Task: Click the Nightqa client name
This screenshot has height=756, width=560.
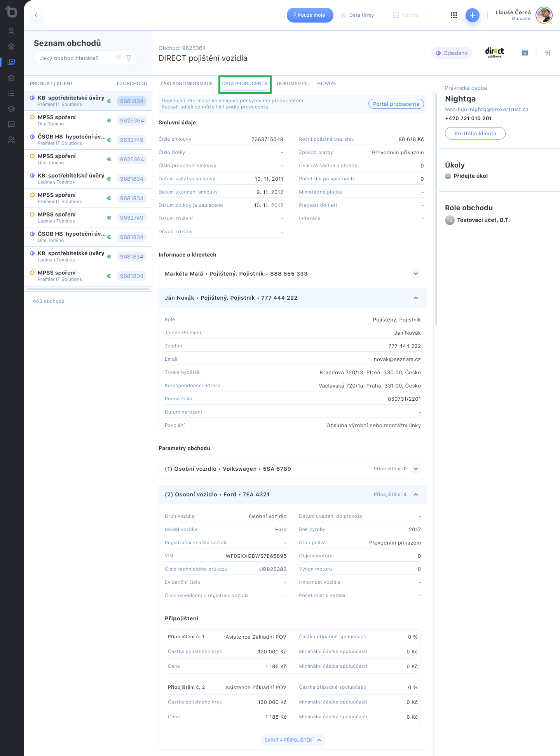Action: pos(460,99)
